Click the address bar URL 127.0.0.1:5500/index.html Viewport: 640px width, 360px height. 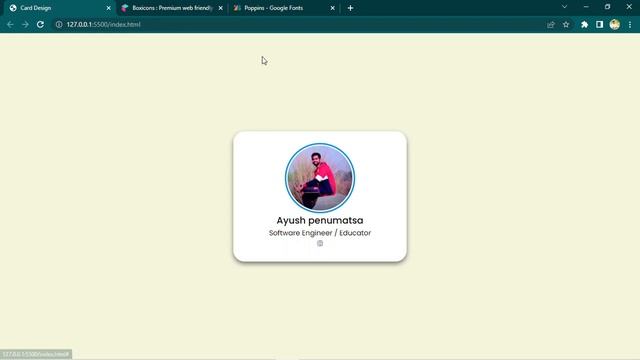tap(103, 24)
